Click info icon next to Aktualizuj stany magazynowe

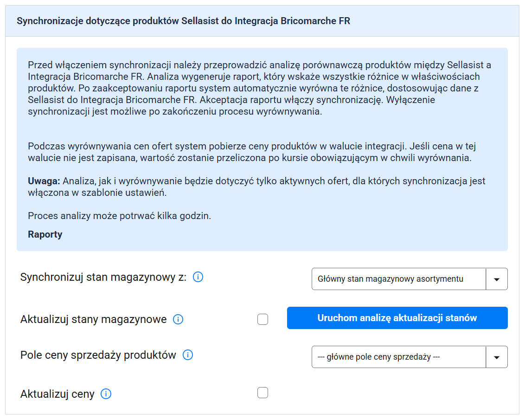coord(178,319)
